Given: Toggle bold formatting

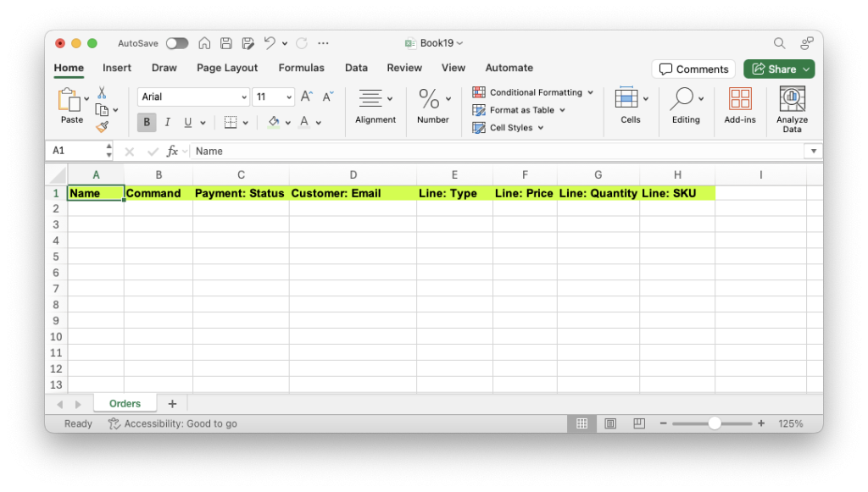Looking at the screenshot, I should 146,122.
